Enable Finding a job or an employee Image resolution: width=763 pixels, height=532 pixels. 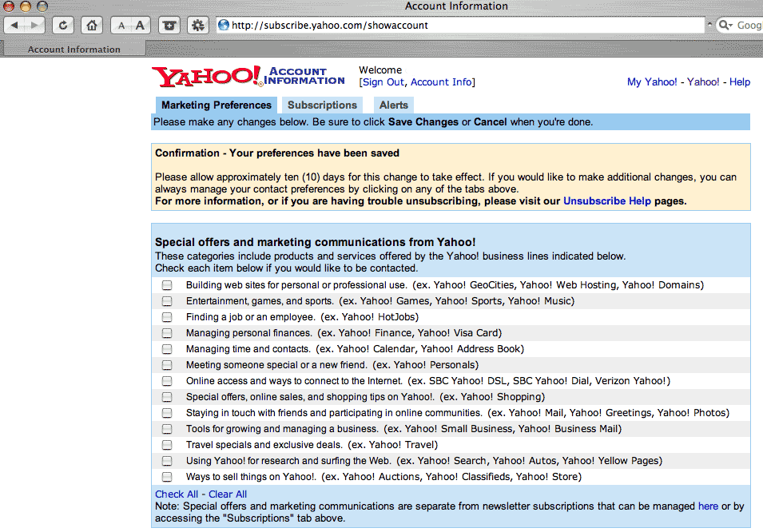click(167, 317)
